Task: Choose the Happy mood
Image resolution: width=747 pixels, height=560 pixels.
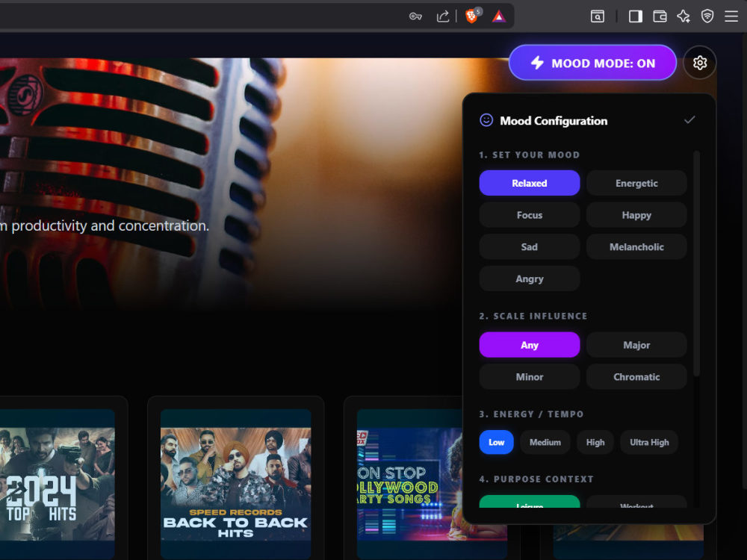Action: (636, 215)
